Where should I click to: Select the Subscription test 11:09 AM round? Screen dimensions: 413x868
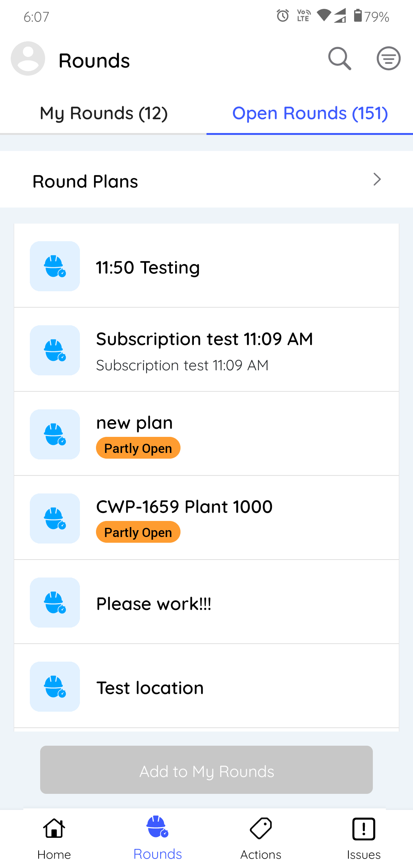pos(204,350)
